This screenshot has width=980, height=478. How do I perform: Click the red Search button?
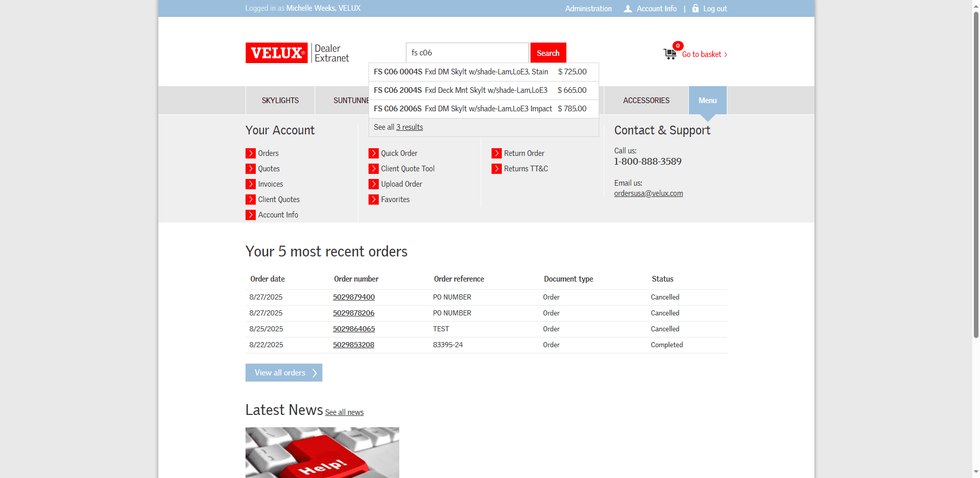pyautogui.click(x=548, y=53)
